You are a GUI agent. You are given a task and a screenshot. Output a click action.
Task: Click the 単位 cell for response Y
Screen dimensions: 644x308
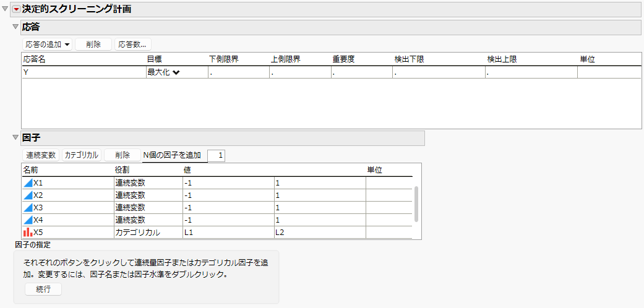609,72
